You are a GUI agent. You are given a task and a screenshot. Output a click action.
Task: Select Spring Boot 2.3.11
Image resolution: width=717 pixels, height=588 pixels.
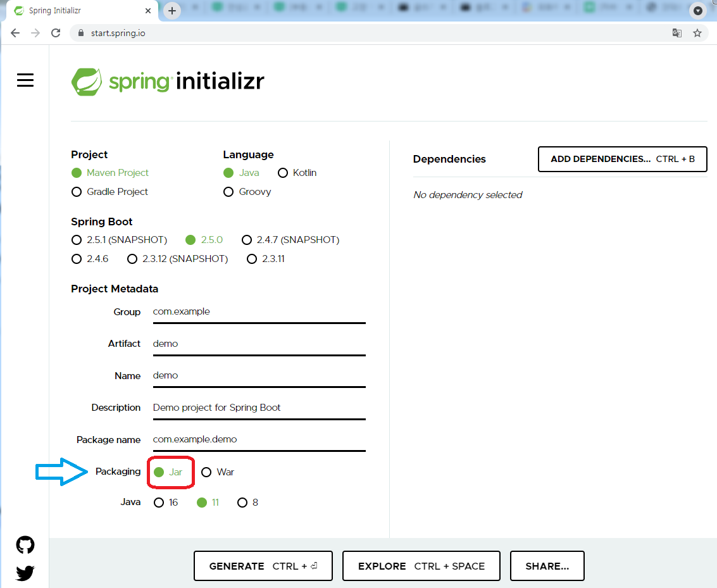266,259
